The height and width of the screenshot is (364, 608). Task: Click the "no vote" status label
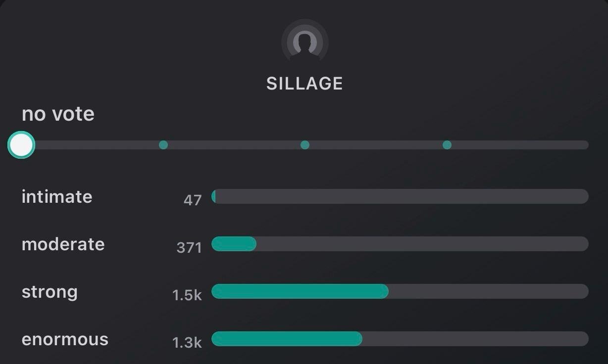pos(58,114)
